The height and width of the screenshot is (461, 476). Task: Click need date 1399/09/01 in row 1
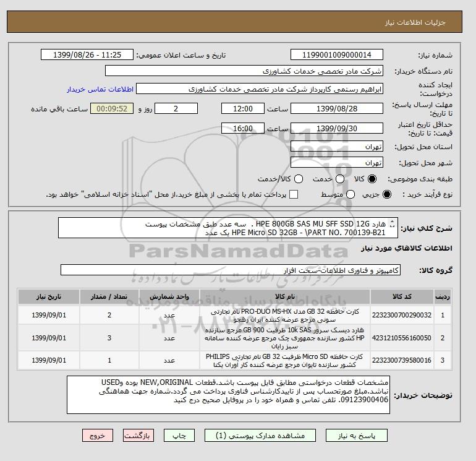49,315
